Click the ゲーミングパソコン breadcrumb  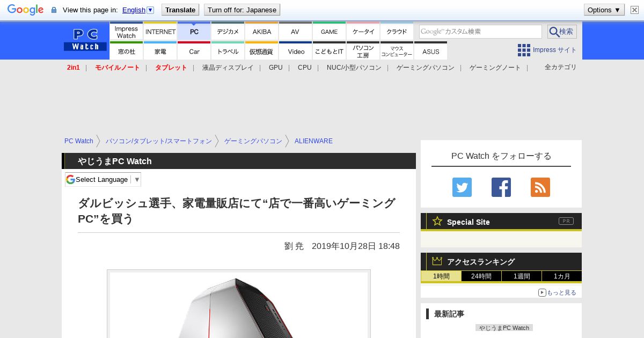(x=253, y=141)
